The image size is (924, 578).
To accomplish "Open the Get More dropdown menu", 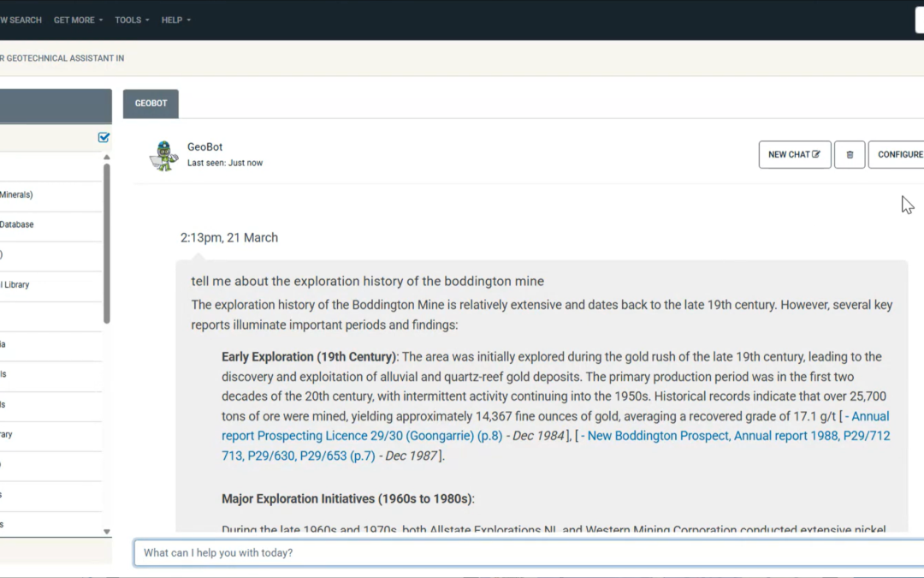I will pyautogui.click(x=78, y=20).
